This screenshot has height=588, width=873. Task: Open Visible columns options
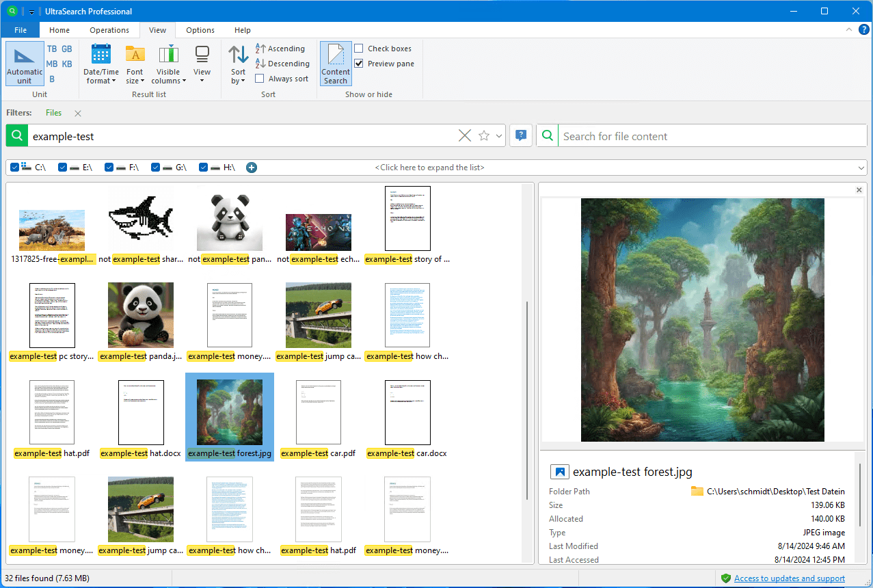tap(168, 64)
